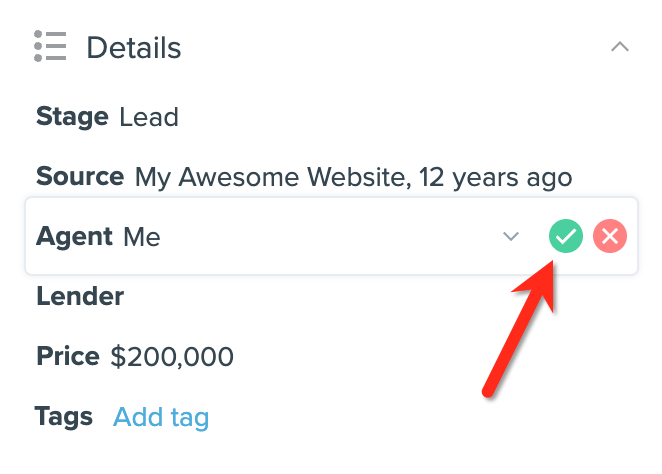
Task: Collapse the Details section chevron
Action: (x=620, y=46)
